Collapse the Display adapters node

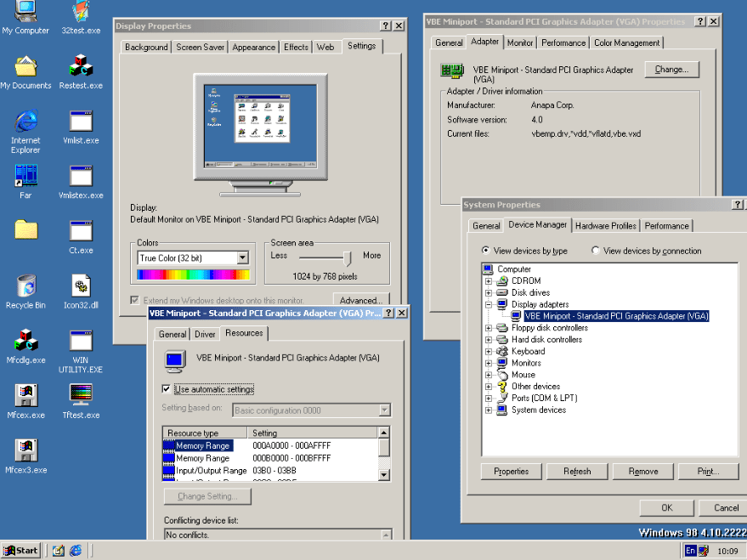click(x=489, y=304)
